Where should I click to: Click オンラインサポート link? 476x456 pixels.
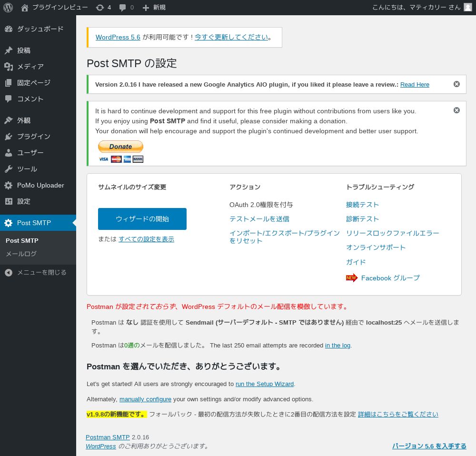click(376, 248)
